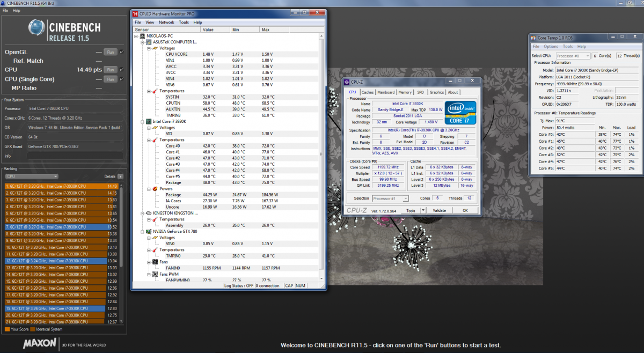Collapse the Powers node in HWMonitor
644x353 pixels.
coord(149,189)
